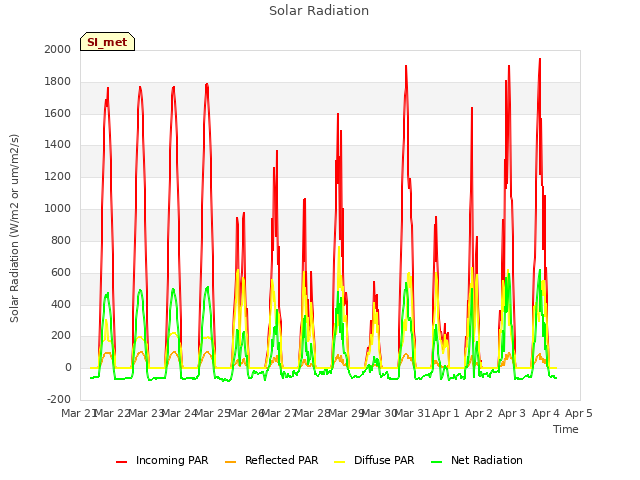
Task: Click the SI_met label badge
Action: pyautogui.click(x=107, y=42)
